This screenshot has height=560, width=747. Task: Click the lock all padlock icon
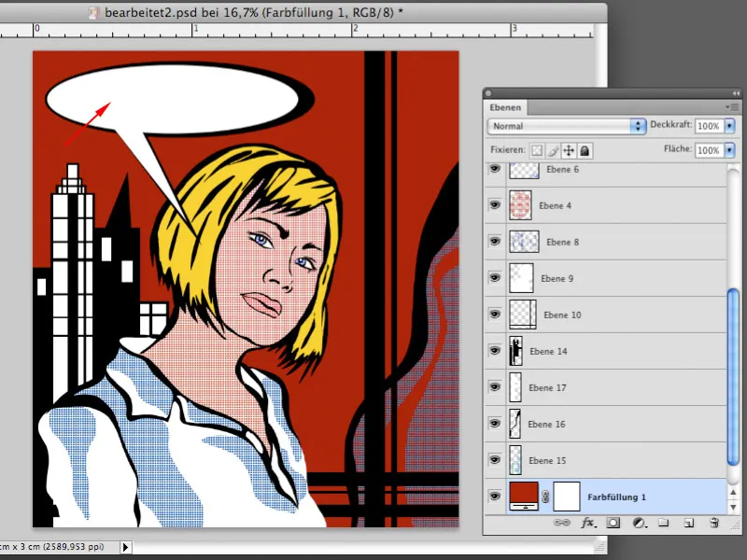[x=585, y=150]
